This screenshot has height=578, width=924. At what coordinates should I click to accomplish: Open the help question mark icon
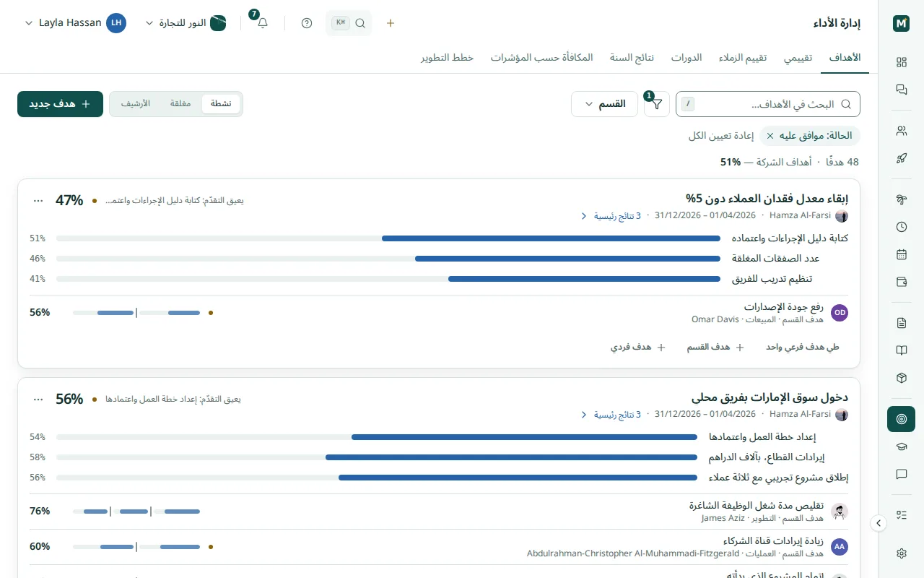[307, 23]
